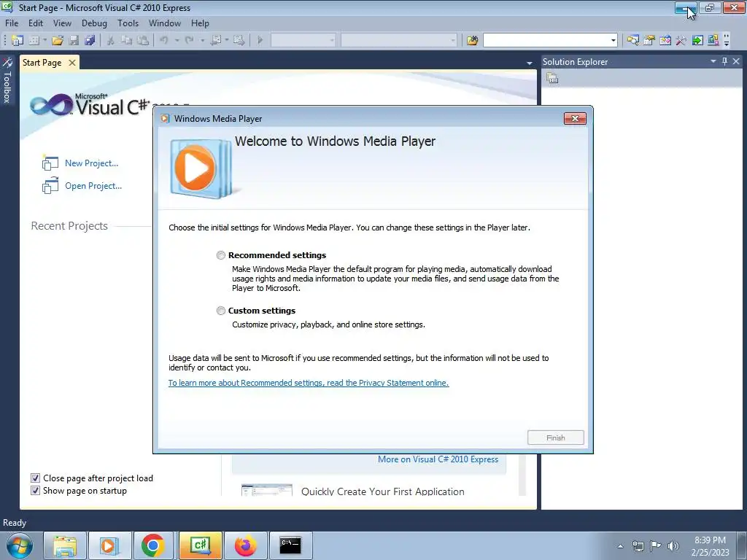The image size is (747, 560).
Task: Open the Debug menu
Action: 94,23
